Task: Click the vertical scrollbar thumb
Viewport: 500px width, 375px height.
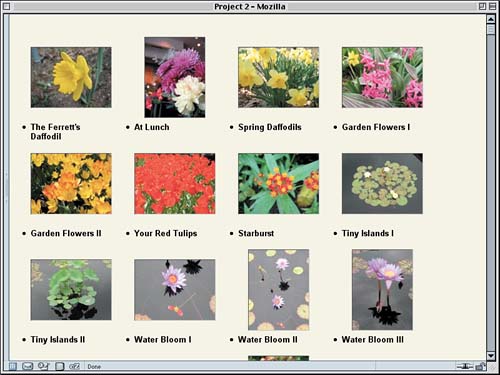Action: pos(491,30)
